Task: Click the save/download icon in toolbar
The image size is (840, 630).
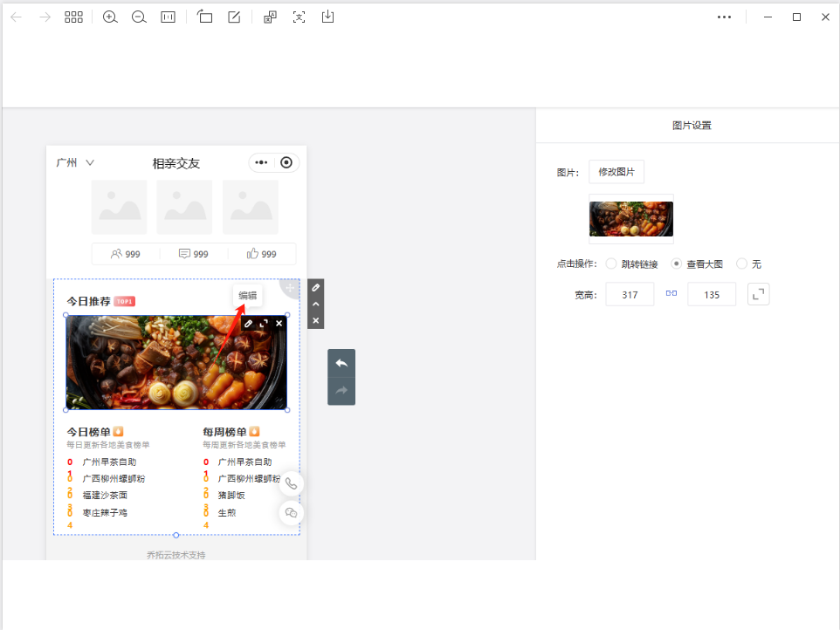Action: coord(328,17)
